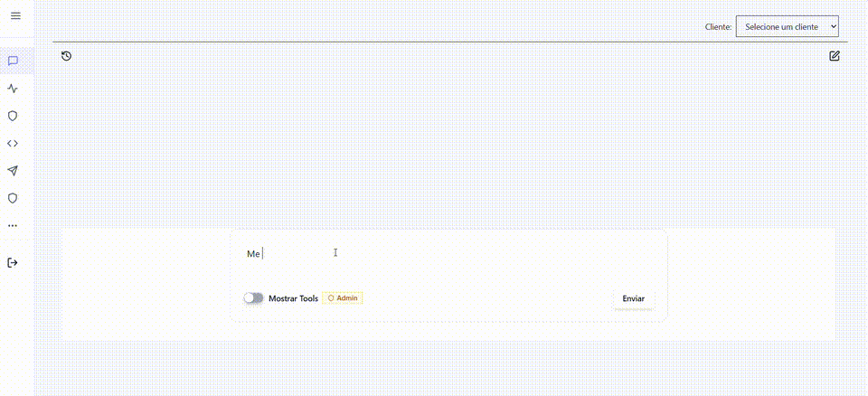Click the 'Cliente:' label
868x396 pixels.
pos(718,27)
